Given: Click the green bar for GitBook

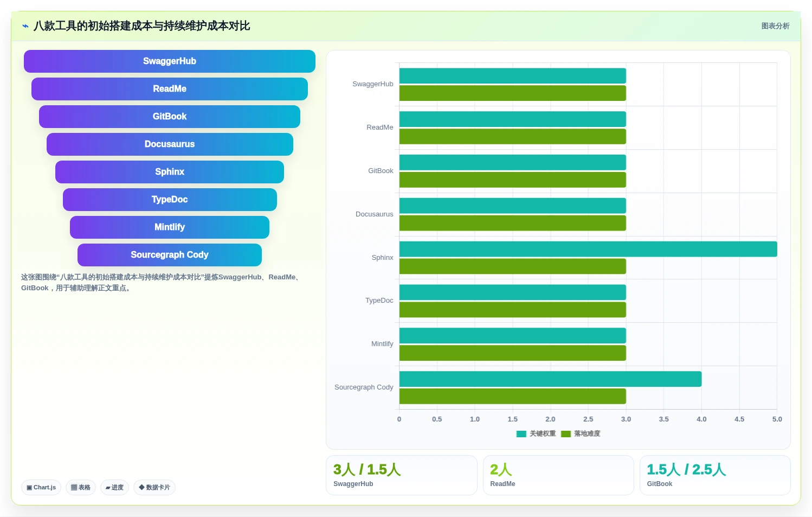Looking at the screenshot, I should click(x=513, y=180).
